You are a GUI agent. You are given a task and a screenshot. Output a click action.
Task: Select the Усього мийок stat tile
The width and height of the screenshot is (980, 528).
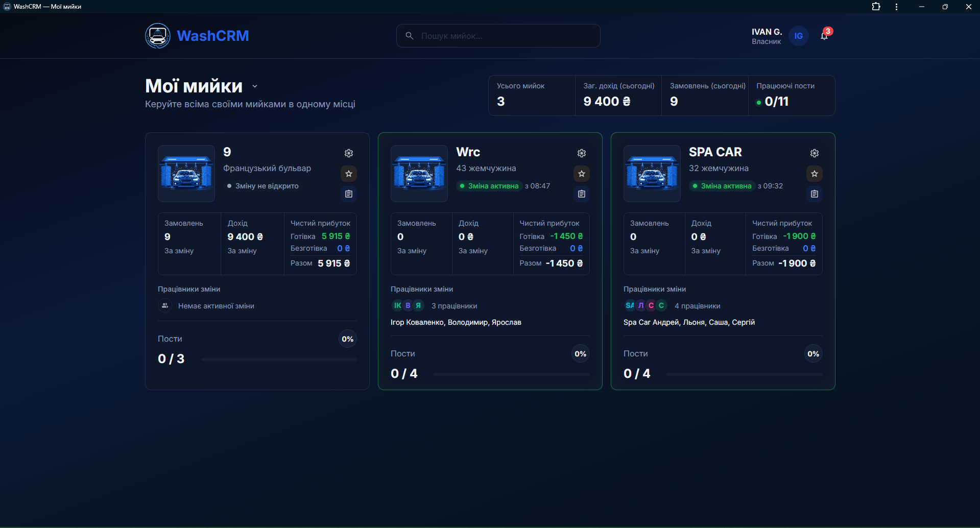[532, 95]
